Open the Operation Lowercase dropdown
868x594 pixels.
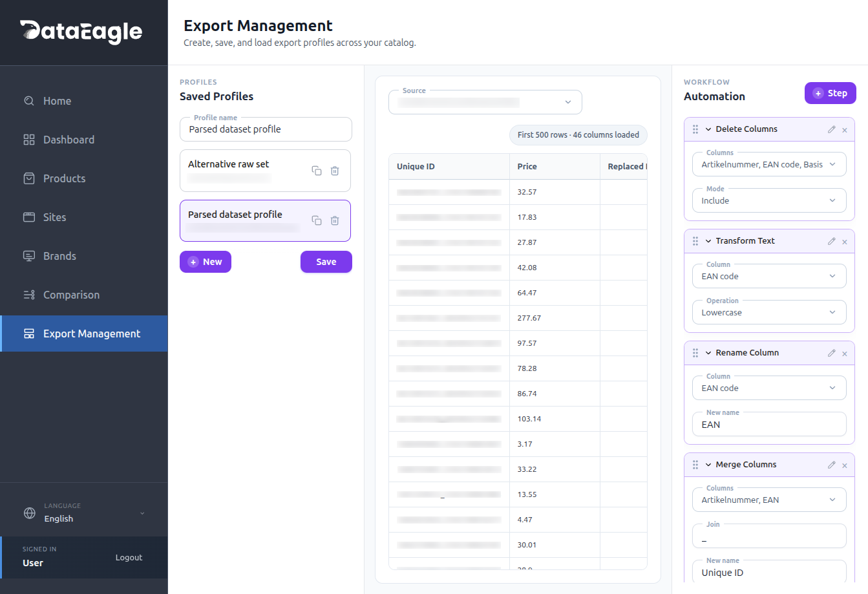(x=768, y=313)
